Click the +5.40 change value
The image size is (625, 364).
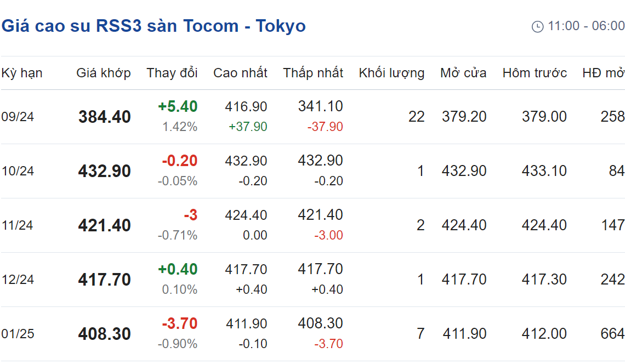pos(178,106)
